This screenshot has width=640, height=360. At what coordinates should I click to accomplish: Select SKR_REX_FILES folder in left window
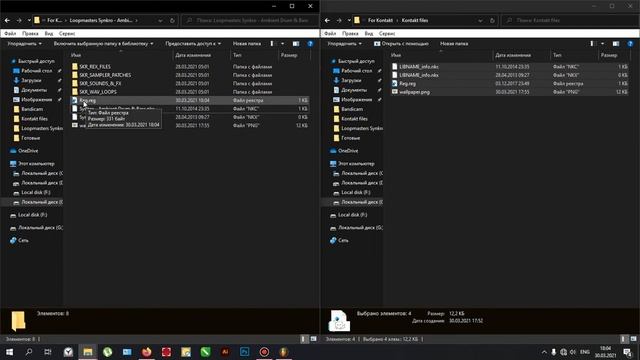(95, 67)
